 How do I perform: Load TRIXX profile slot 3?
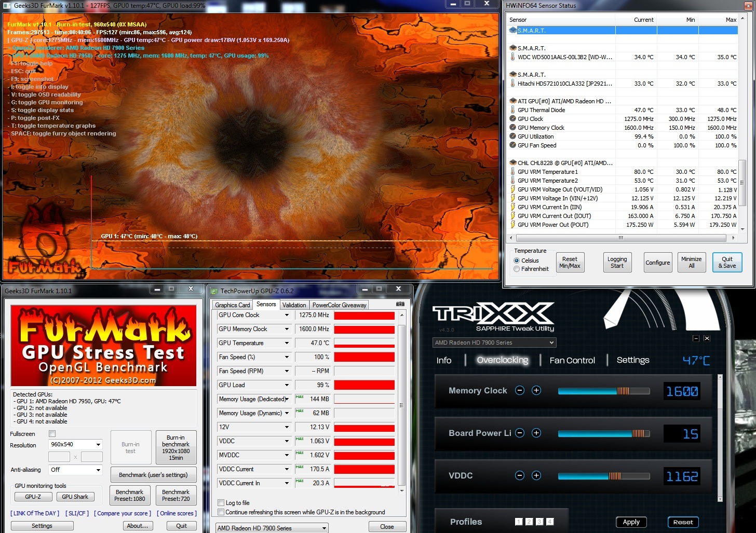pos(539,522)
